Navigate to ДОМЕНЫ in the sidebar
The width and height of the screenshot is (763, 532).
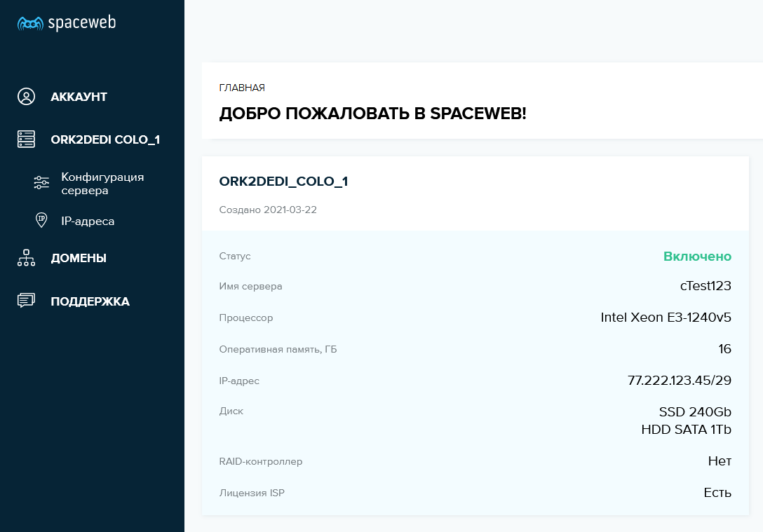pos(79,258)
